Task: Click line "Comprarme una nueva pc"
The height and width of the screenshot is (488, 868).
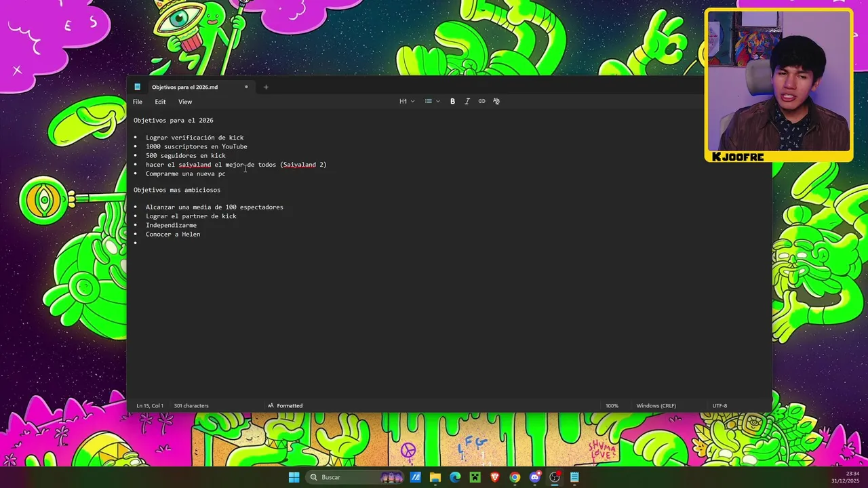Action: point(186,174)
